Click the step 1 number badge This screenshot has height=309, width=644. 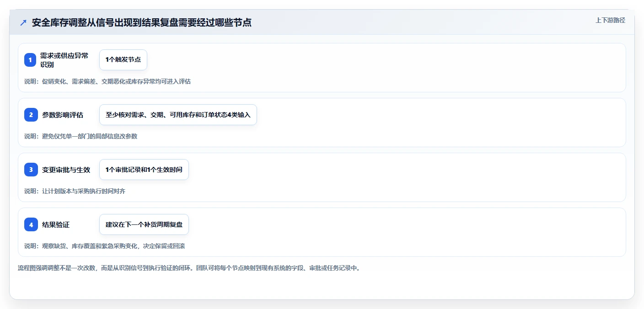click(x=30, y=60)
